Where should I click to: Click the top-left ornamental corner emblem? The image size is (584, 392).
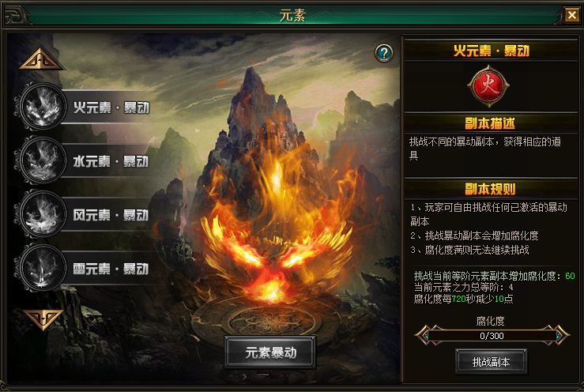click(x=17, y=15)
